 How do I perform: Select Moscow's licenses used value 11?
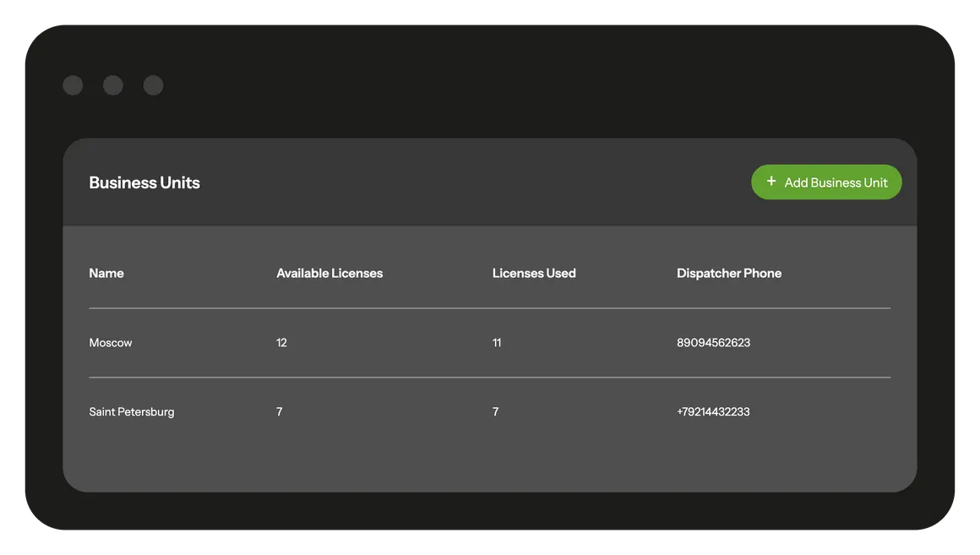point(497,343)
